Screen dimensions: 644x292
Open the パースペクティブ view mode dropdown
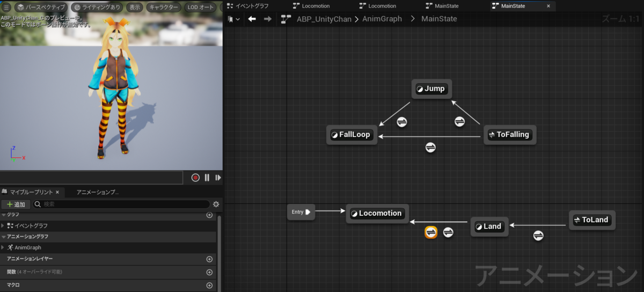click(41, 8)
